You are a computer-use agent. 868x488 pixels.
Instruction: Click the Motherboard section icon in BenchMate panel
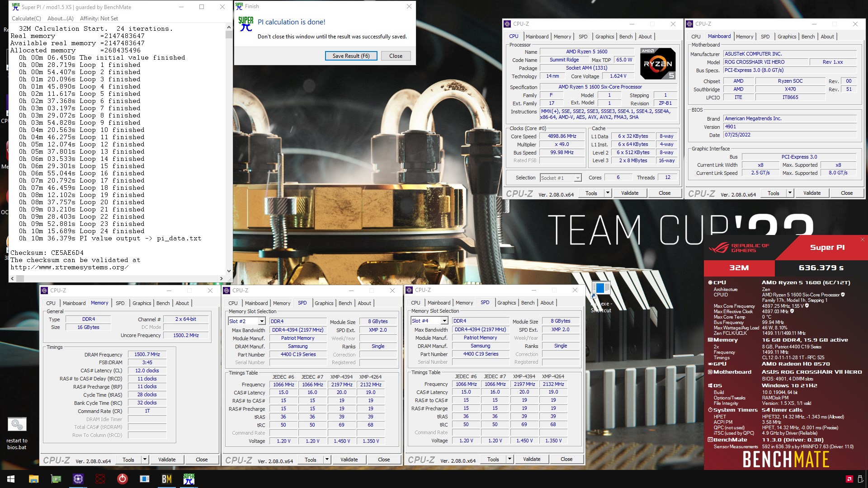click(710, 372)
